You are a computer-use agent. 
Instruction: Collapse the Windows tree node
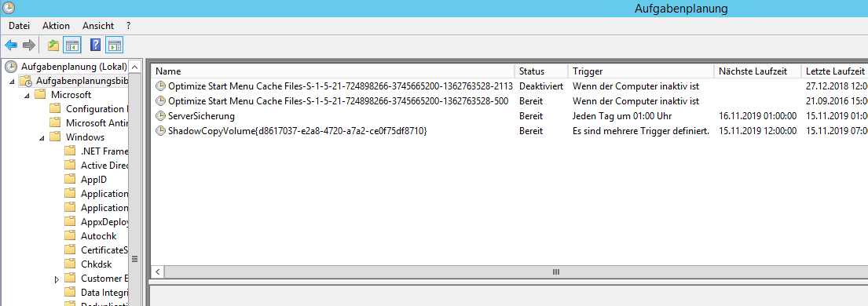click(42, 138)
